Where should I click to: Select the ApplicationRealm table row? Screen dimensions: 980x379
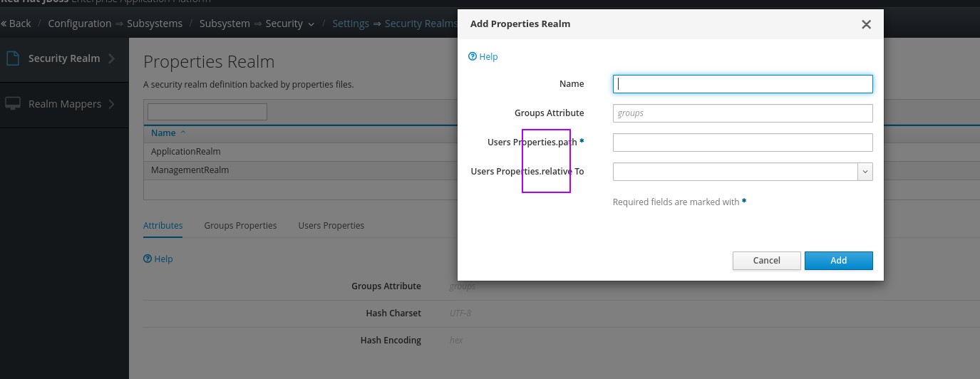point(186,152)
